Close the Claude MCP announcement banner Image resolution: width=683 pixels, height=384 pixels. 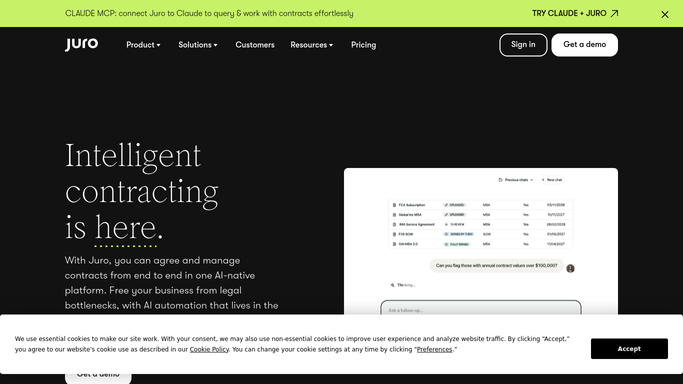pyautogui.click(x=665, y=14)
